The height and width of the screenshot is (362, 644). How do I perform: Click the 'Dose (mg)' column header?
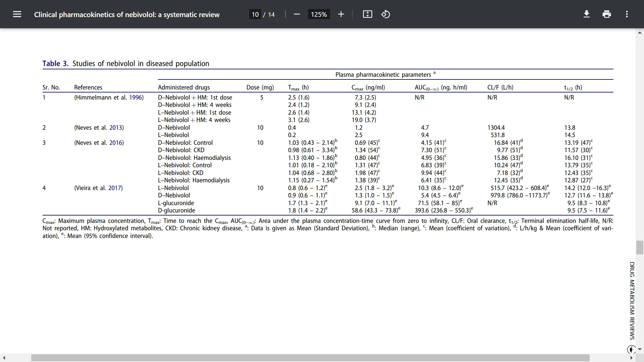pyautogui.click(x=260, y=87)
